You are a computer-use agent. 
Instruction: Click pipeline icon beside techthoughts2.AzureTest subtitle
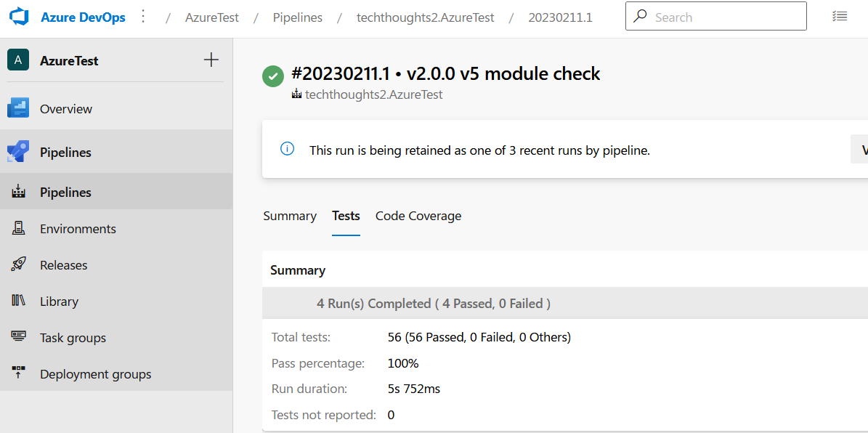pyautogui.click(x=296, y=94)
